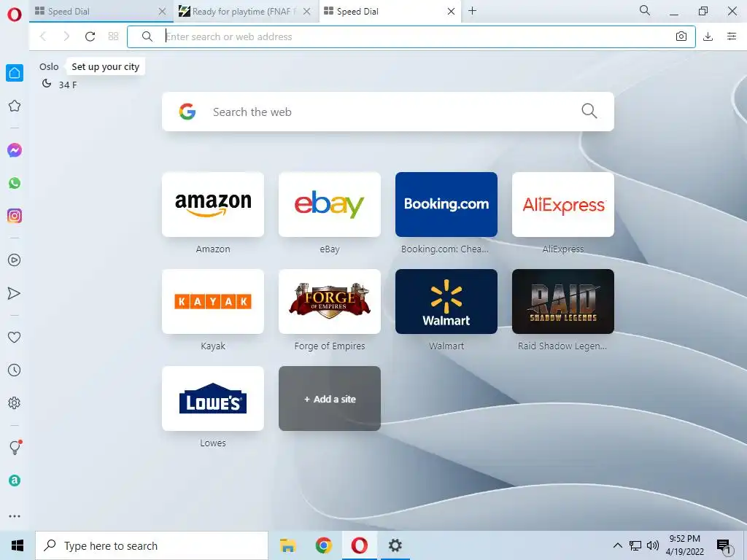Open Settings gear in the sidebar
The image size is (747, 560).
coord(15,402)
